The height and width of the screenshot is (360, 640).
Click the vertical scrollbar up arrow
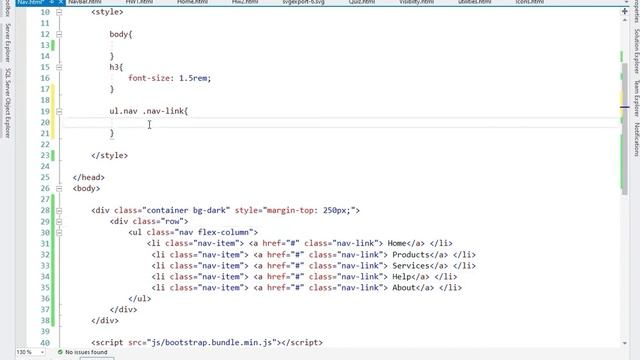[x=624, y=20]
